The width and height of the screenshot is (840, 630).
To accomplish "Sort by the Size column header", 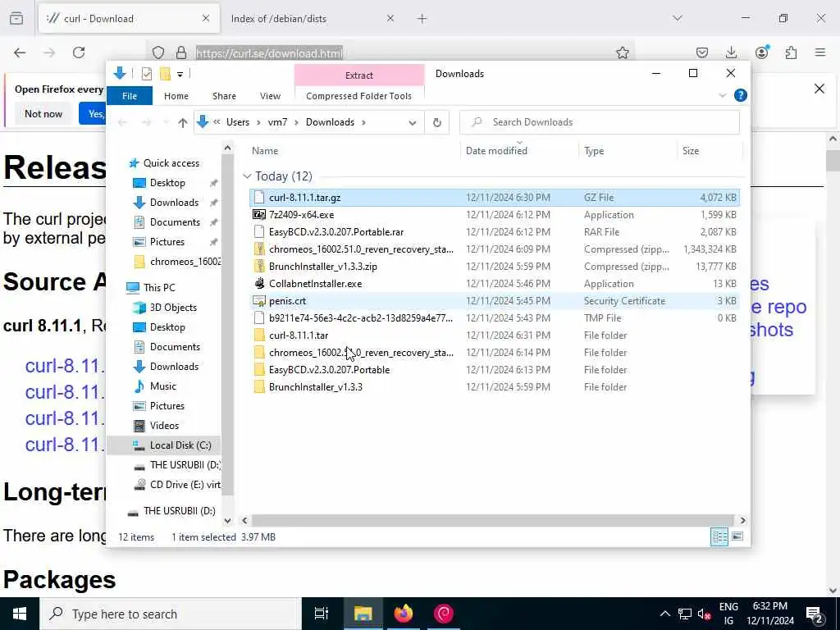I will (691, 151).
